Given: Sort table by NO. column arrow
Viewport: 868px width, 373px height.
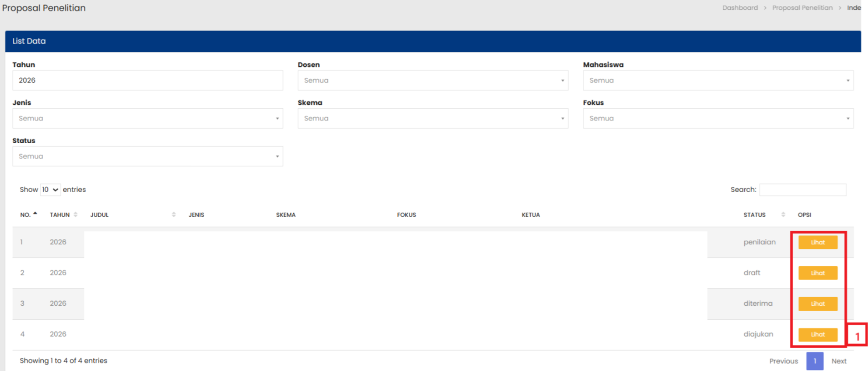Looking at the screenshot, I should pyautogui.click(x=35, y=214).
